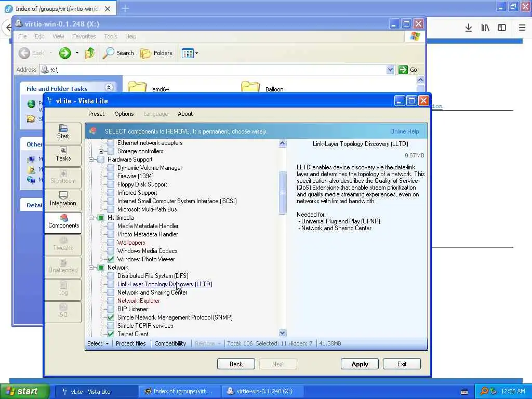Image resolution: width=532 pixels, height=399 pixels.
Task: Uncheck the Windows Photo Viewer checkbox
Action: pos(111,259)
